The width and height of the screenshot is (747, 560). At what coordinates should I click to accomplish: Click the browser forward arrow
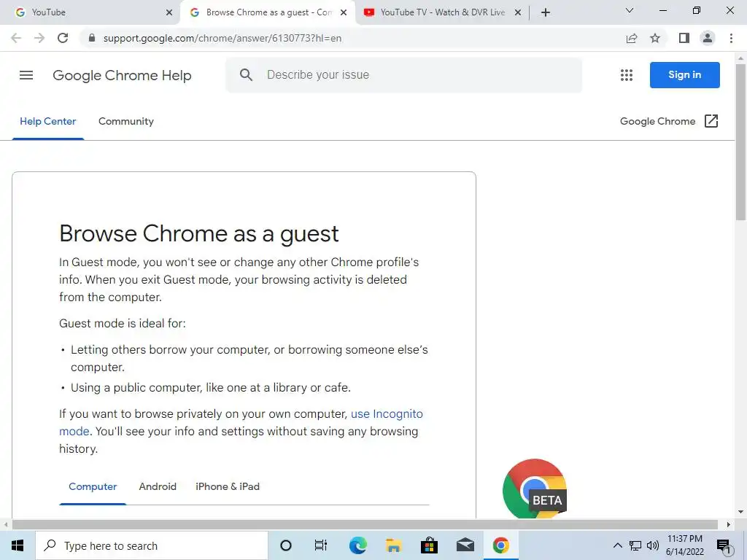pos(39,38)
